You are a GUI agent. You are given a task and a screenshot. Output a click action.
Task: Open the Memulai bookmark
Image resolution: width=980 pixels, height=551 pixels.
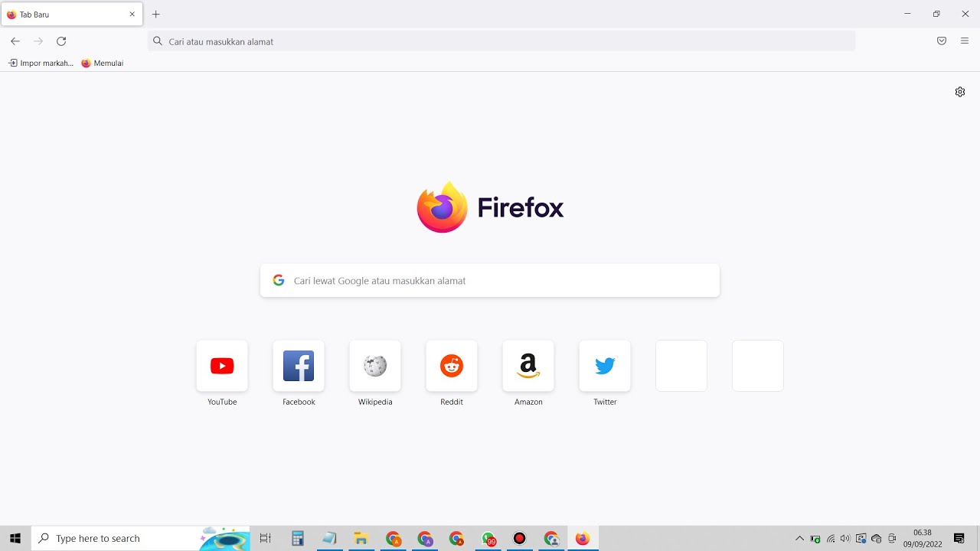coord(103,64)
